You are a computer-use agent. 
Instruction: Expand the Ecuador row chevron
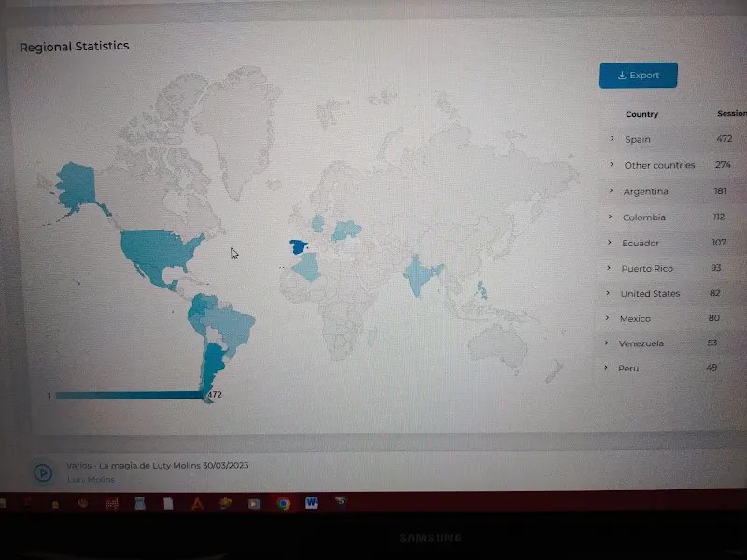(x=610, y=243)
